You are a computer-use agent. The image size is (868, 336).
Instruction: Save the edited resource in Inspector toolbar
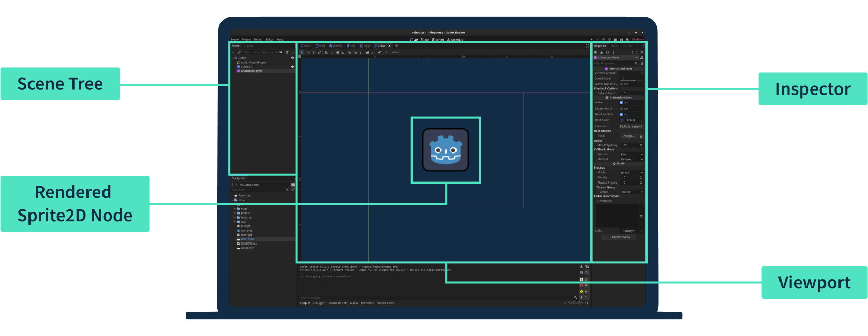[x=608, y=52]
